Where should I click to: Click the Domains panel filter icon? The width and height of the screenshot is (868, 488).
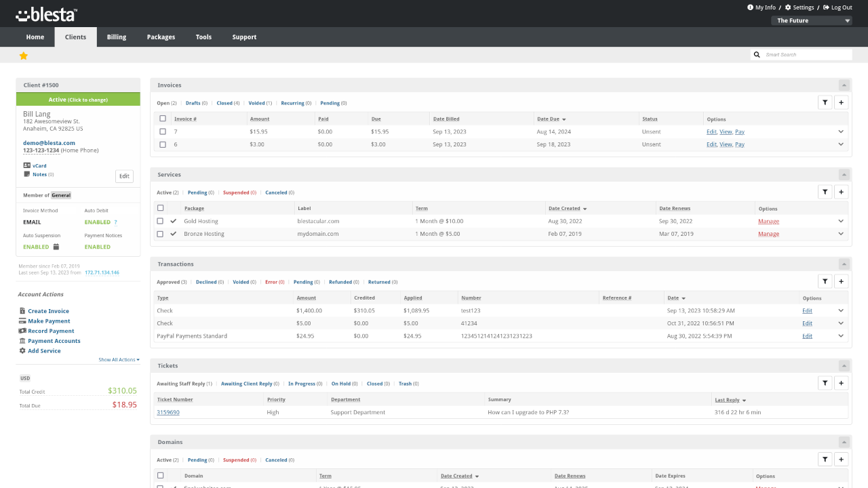coord(825,459)
